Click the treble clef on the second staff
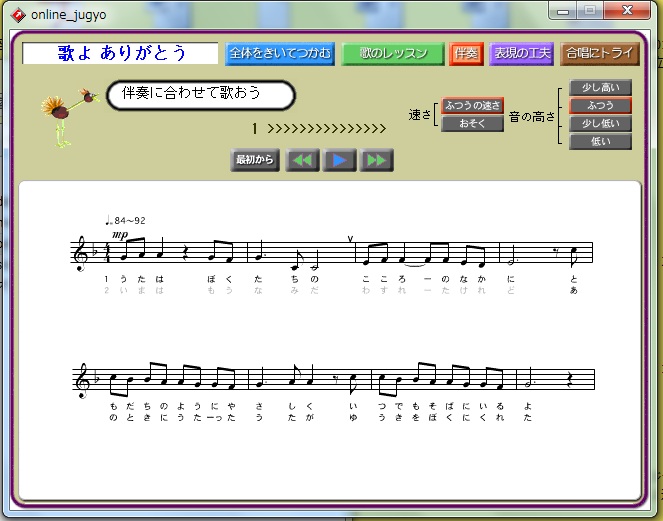Image resolution: width=663 pixels, height=521 pixels. 81,381
